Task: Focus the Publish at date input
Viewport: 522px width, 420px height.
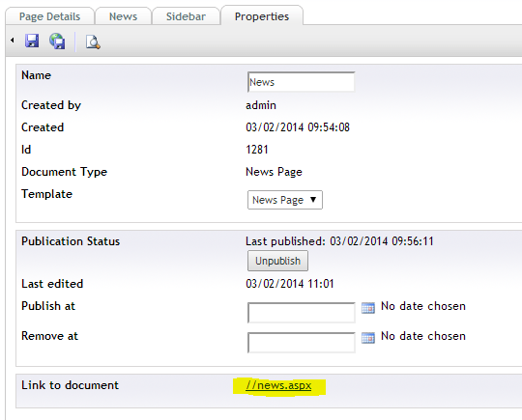Action: 302,312
